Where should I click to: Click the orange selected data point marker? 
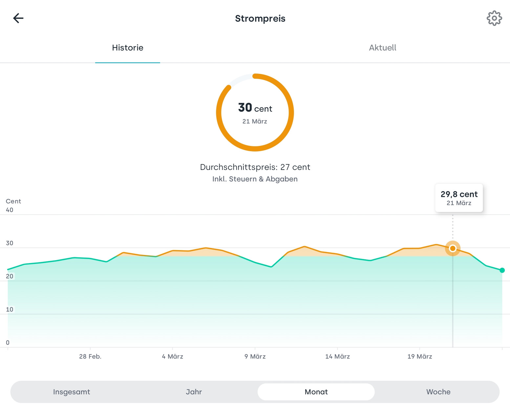[x=453, y=248]
